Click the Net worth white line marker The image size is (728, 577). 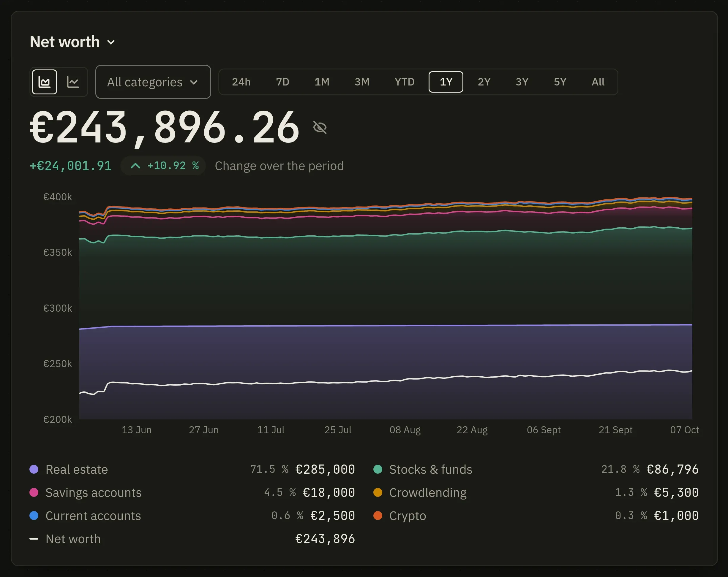coord(34,539)
